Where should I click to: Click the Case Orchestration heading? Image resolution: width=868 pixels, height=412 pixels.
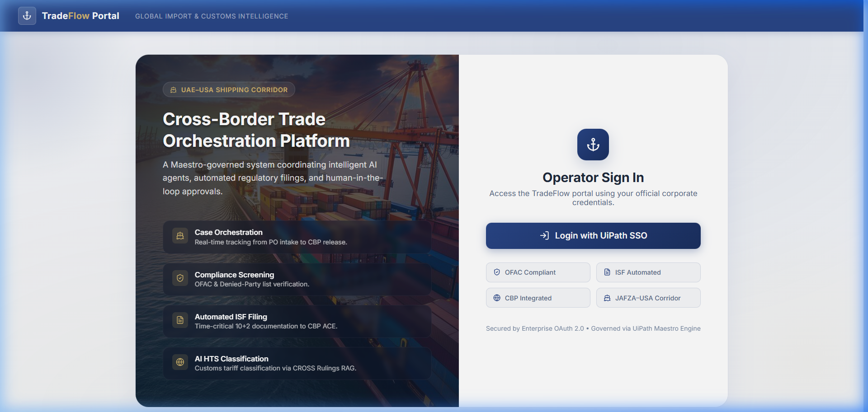click(x=228, y=232)
